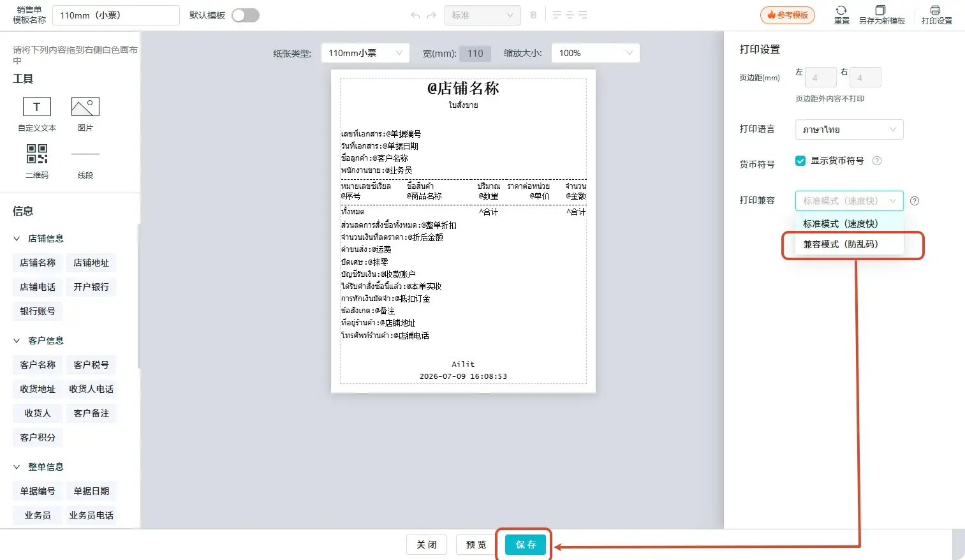Select the line segment tool

point(85,154)
